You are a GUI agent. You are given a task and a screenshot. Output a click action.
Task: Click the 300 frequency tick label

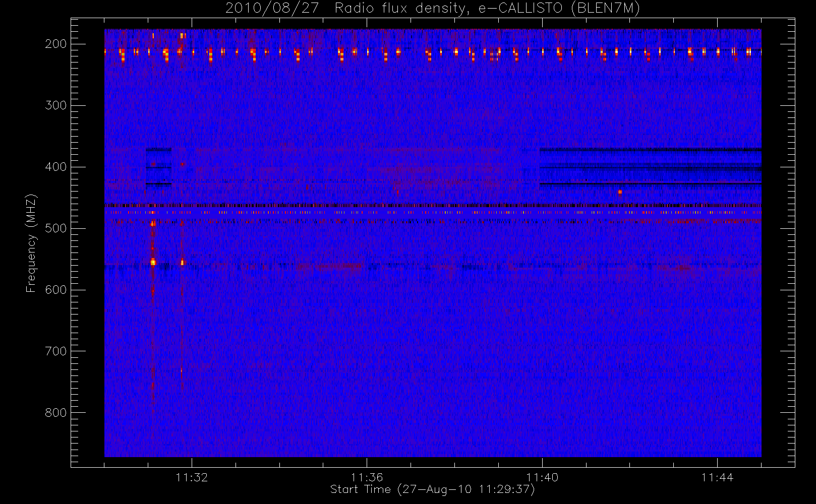(56, 105)
